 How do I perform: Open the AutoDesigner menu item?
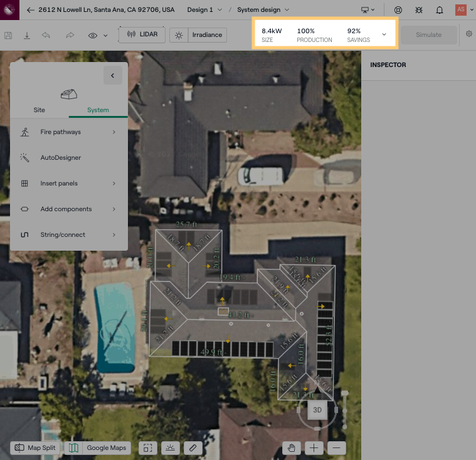coord(60,158)
